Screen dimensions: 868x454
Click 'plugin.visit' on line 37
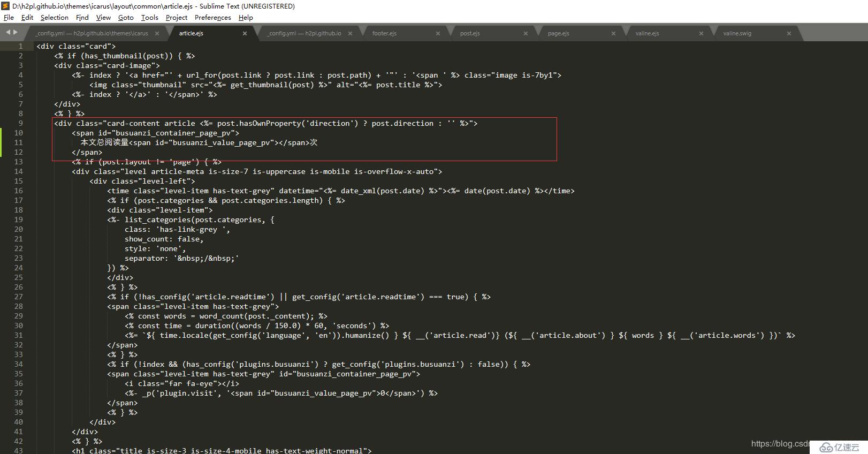[x=191, y=393]
